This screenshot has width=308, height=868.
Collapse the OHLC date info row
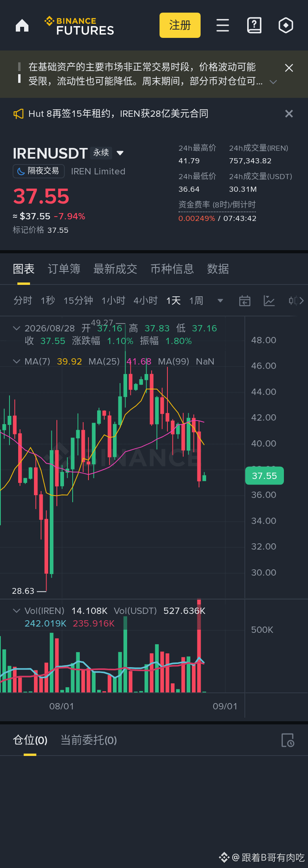click(17, 328)
